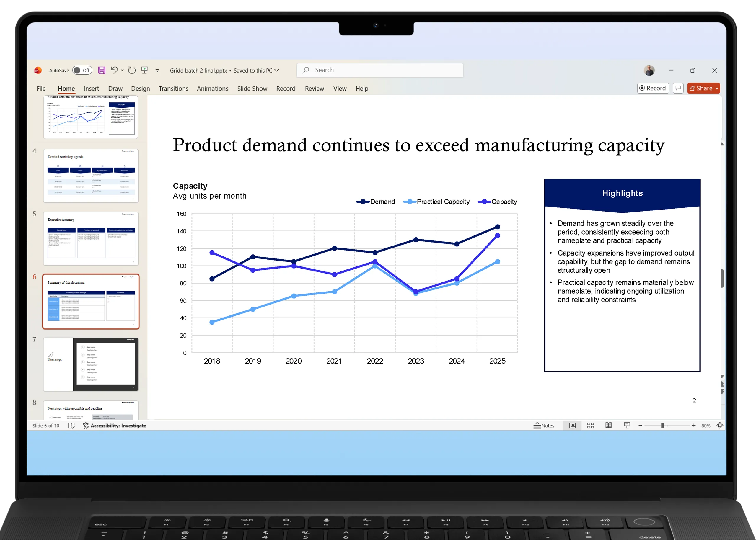Click the Record button
This screenshot has width=756, height=540.
coord(653,88)
